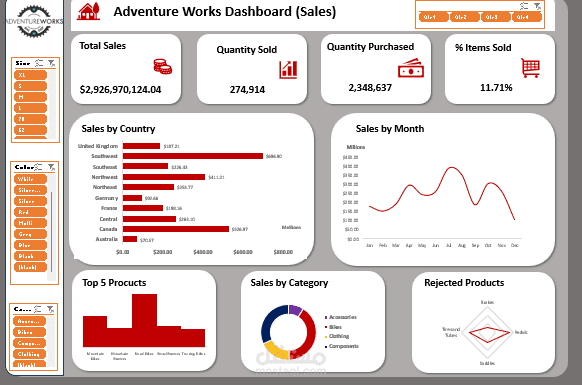Click the Bikes legend entry
The width and height of the screenshot is (582, 385).
(333, 327)
